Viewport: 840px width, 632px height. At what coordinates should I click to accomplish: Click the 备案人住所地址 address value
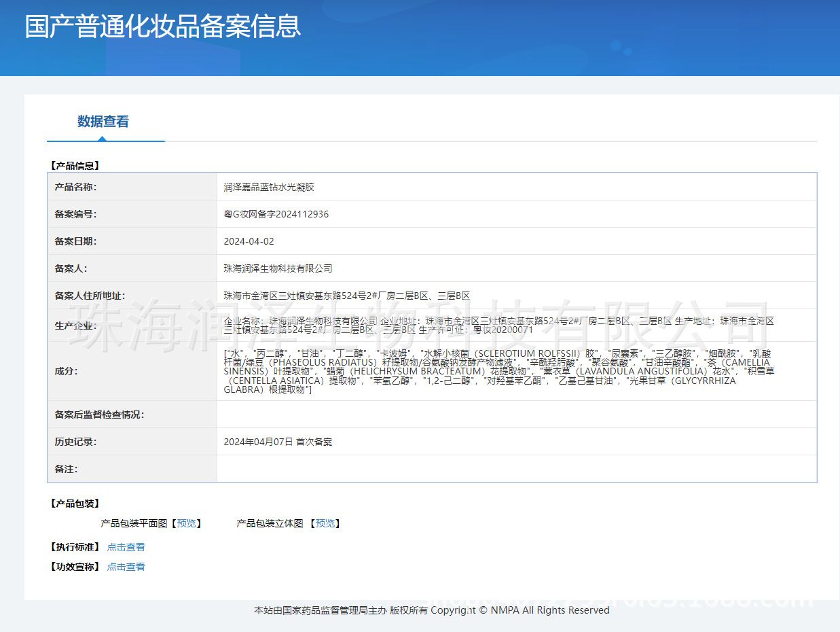346,296
